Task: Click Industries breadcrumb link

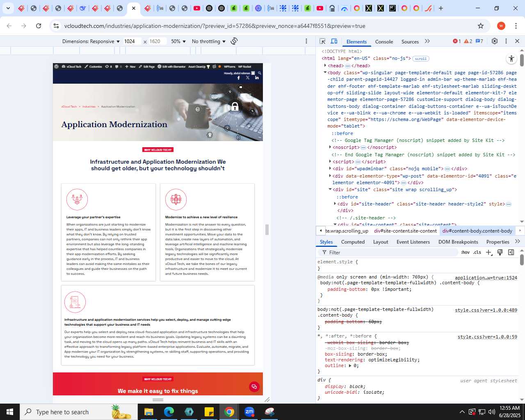Action: [x=89, y=107]
